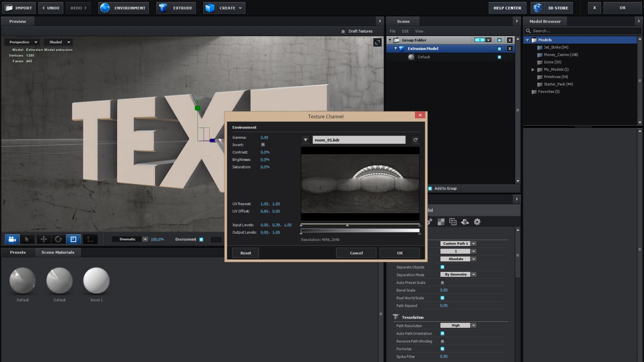Viewport: 644px width, 362px height.
Task: Click Add to Group
Action: click(x=442, y=188)
